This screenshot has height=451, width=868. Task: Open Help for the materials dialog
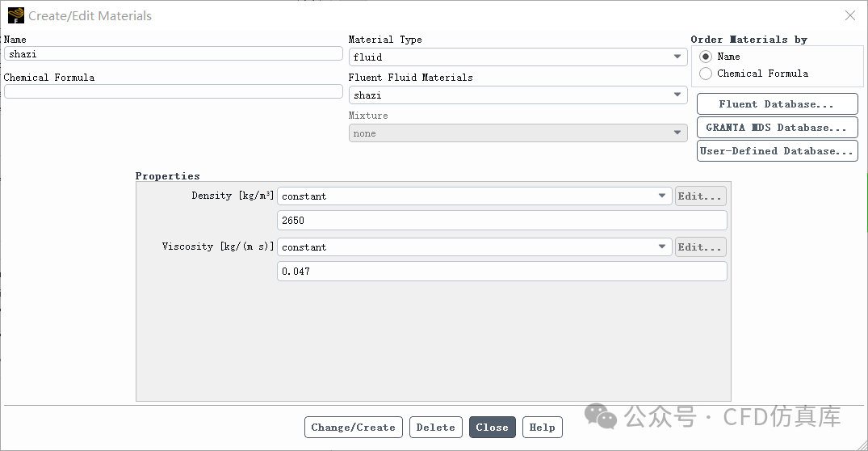pyautogui.click(x=543, y=428)
